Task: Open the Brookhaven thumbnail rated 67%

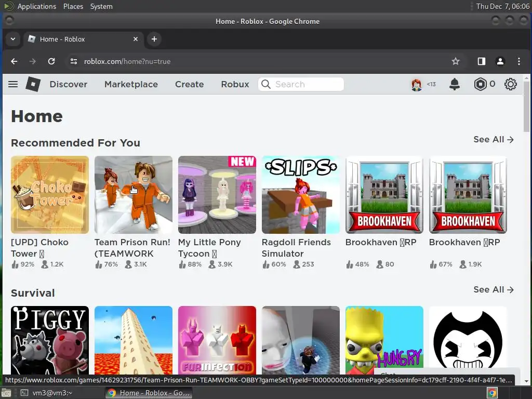Action: [468, 195]
